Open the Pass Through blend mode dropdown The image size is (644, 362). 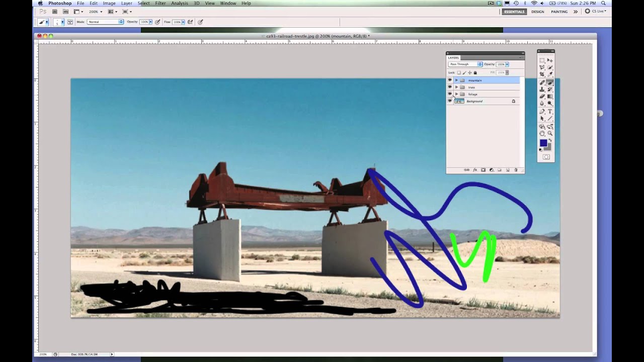[x=465, y=64]
